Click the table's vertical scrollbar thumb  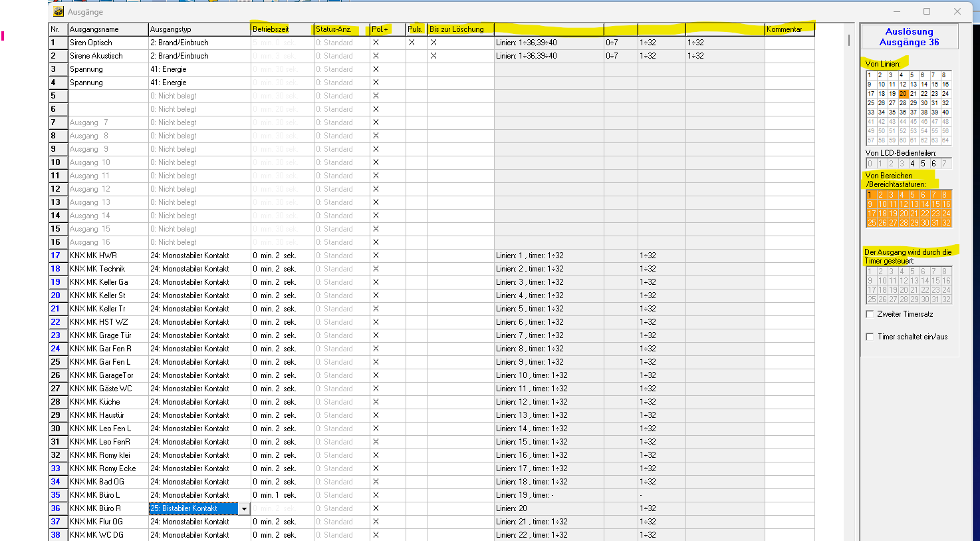(x=849, y=41)
